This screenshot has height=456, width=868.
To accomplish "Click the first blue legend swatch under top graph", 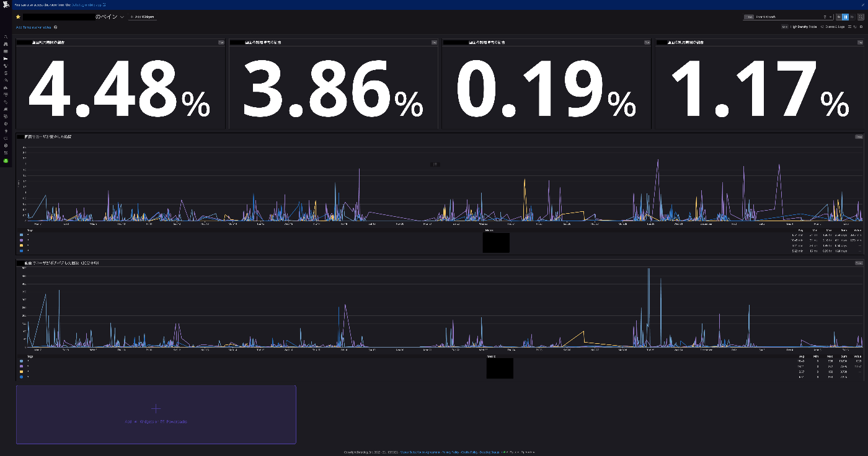I will pyautogui.click(x=22, y=235).
